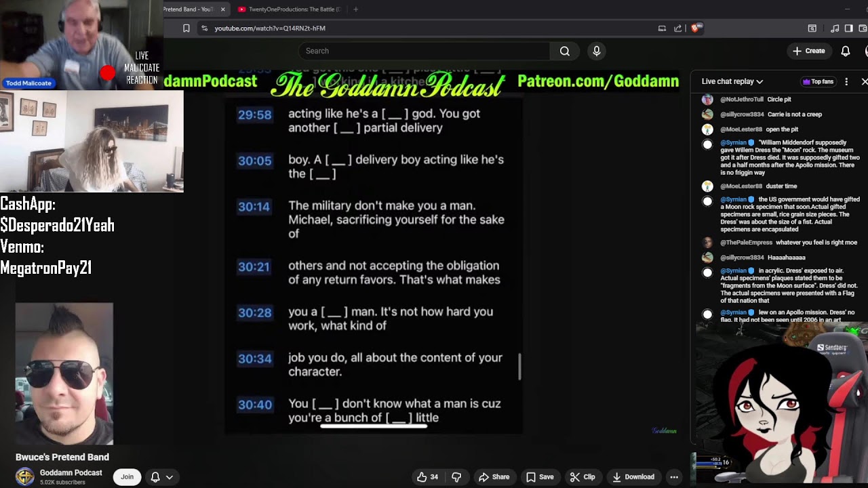Open the Top fans leaderboard
The height and width of the screenshot is (488, 868).
818,81
